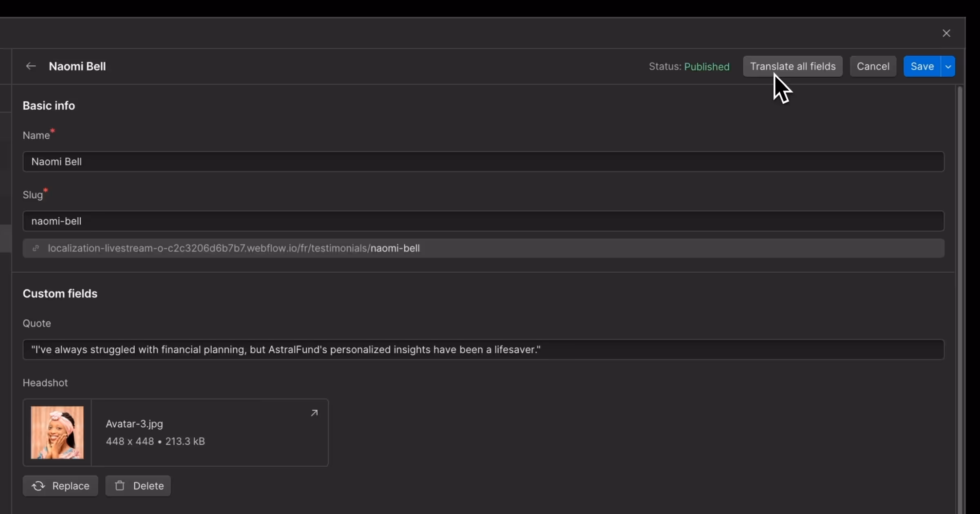Select the Custom fields section heading

click(60, 293)
